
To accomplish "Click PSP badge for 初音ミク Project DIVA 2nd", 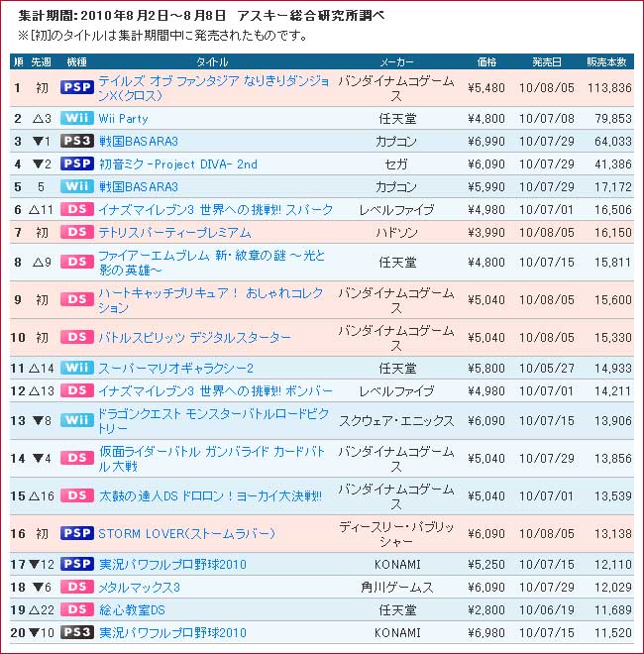I will 77,163.
